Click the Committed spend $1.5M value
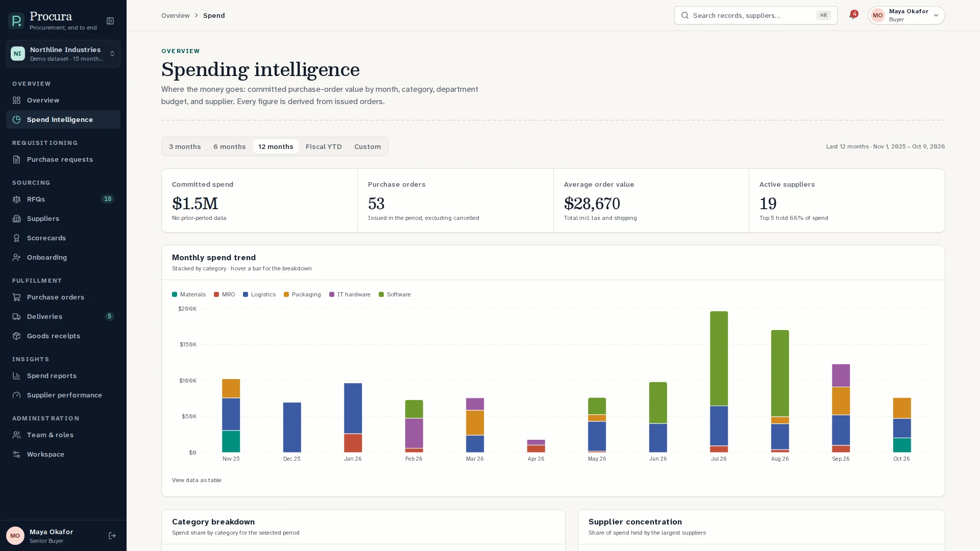The width and height of the screenshot is (980, 551). click(195, 204)
